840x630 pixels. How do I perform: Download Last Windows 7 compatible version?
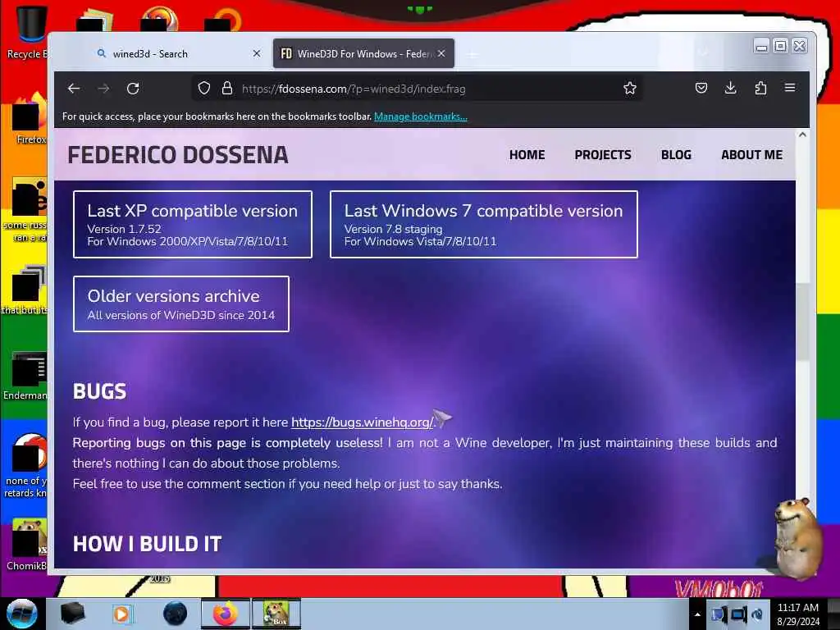pyautogui.click(x=484, y=225)
